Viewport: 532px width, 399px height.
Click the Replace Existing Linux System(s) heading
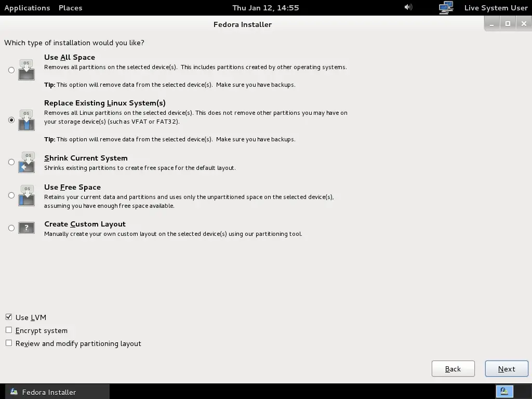pyautogui.click(x=105, y=103)
